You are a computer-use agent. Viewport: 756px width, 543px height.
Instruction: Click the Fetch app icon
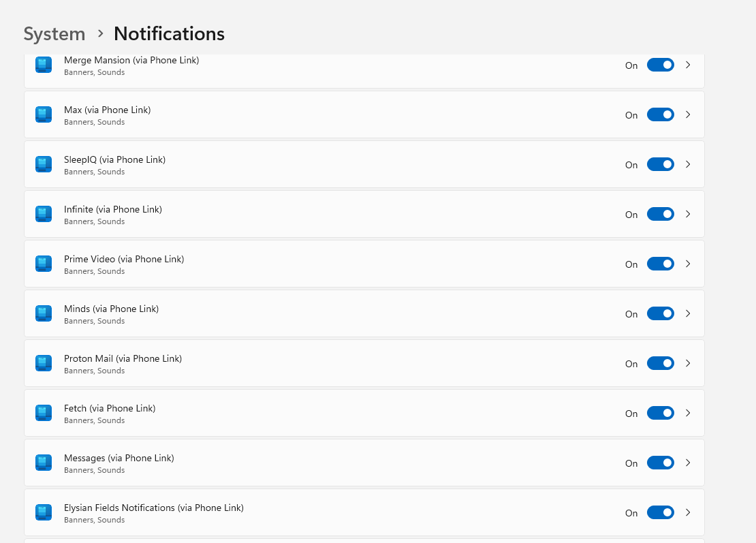pyautogui.click(x=44, y=412)
